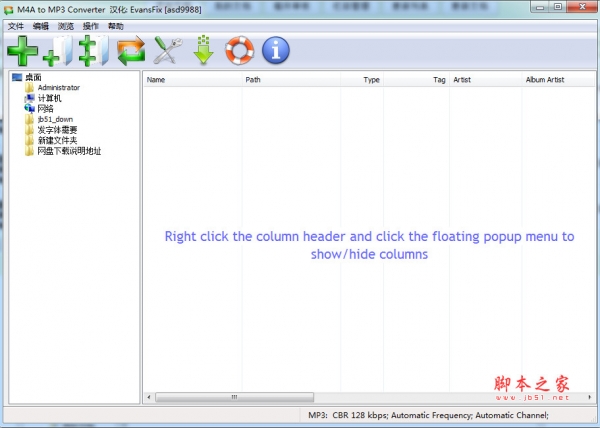
Task: Click the Add Folder icon with small plus
Action: pyautogui.click(x=58, y=50)
